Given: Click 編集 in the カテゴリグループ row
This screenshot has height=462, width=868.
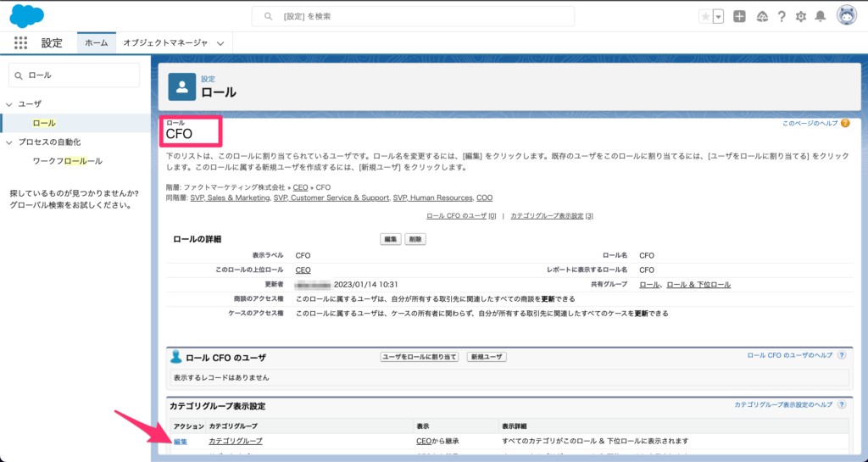Looking at the screenshot, I should click(x=181, y=442).
